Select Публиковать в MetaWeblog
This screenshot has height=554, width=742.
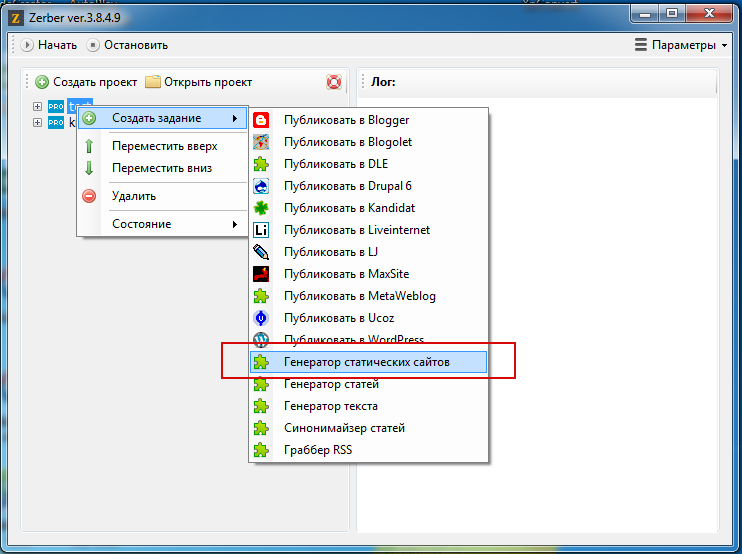coord(369,296)
